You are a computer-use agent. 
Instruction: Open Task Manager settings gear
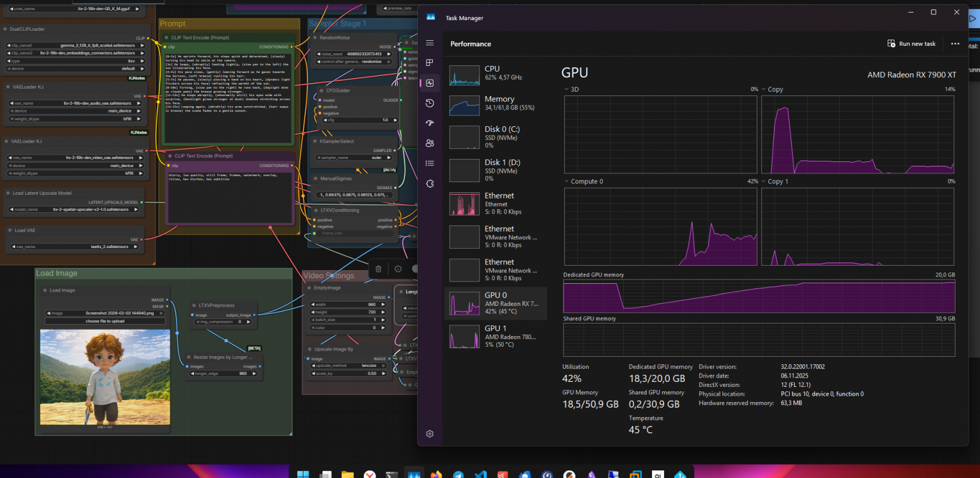point(430,433)
